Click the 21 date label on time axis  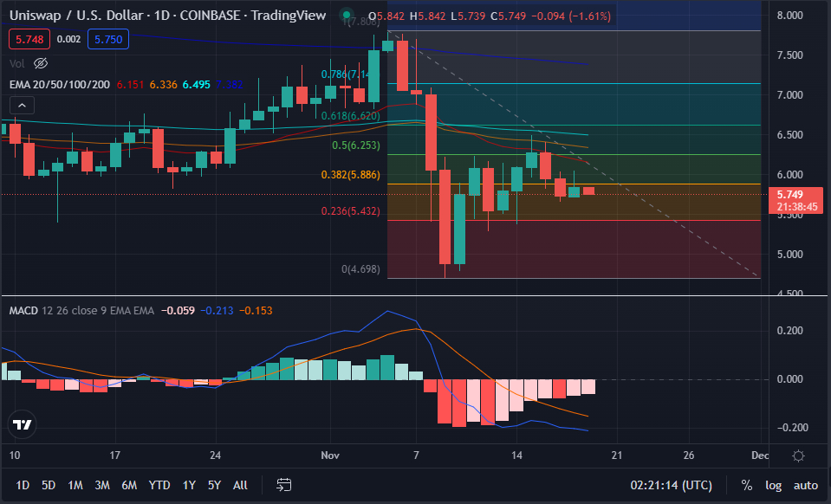[617, 456]
